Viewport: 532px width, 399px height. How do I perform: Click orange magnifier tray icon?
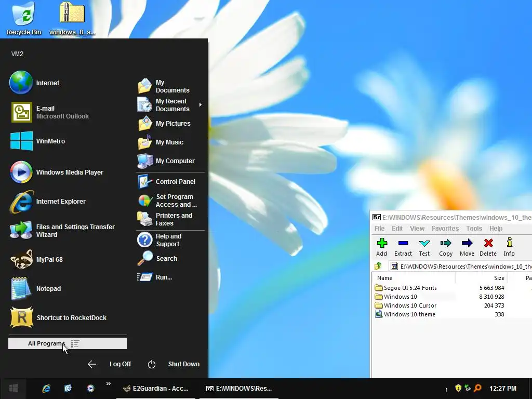pos(477,388)
